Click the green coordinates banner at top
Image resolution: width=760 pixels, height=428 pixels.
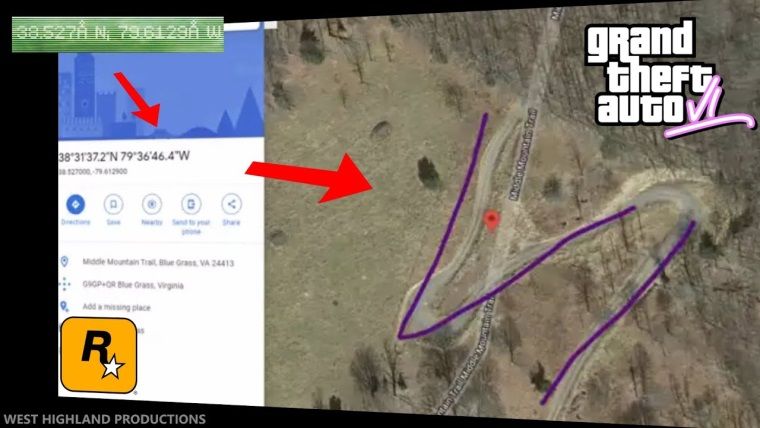[x=118, y=34]
